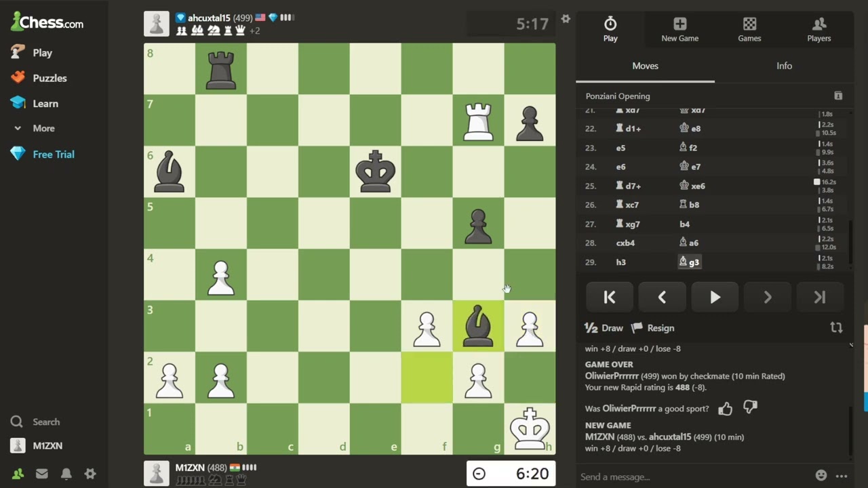Open the Chess.com home logo
Screen dimensions: 868x488
tap(47, 22)
